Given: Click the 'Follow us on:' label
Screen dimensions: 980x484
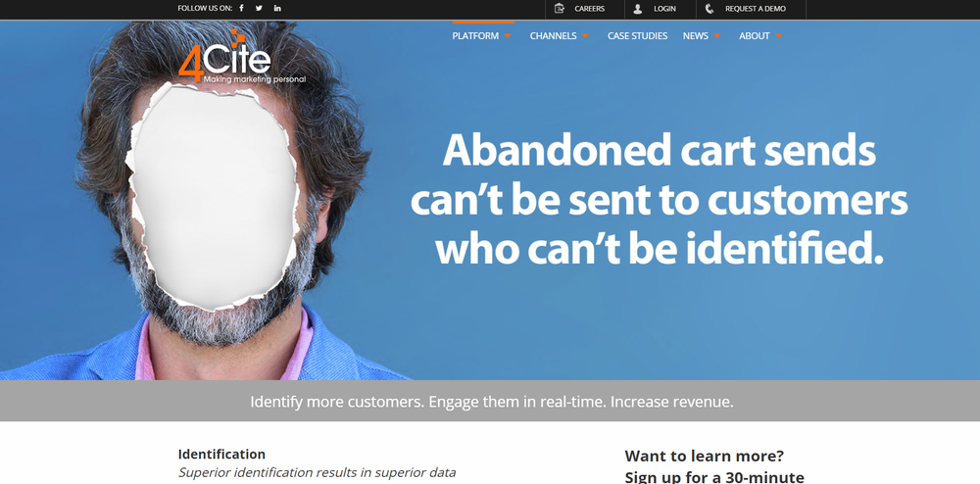Looking at the screenshot, I should [205, 9].
